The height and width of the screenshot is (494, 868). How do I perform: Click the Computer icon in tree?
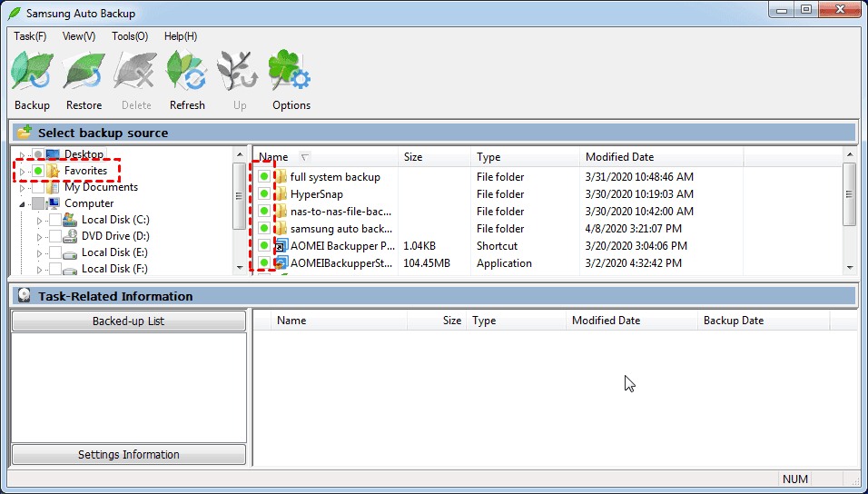click(53, 203)
